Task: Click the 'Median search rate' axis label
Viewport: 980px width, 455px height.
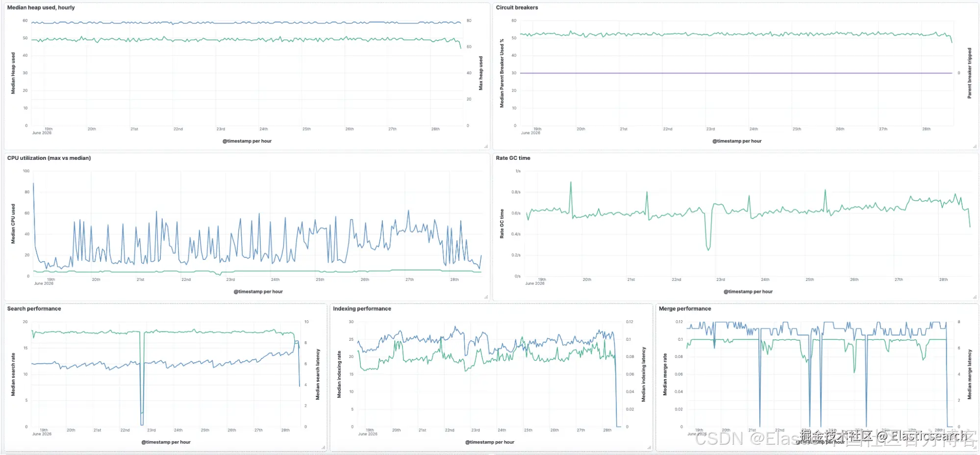Action: point(13,374)
